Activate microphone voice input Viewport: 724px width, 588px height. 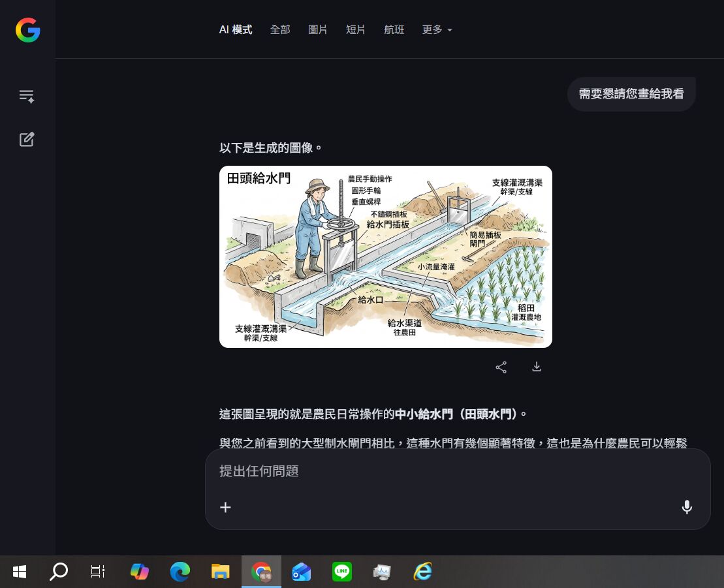[686, 507]
